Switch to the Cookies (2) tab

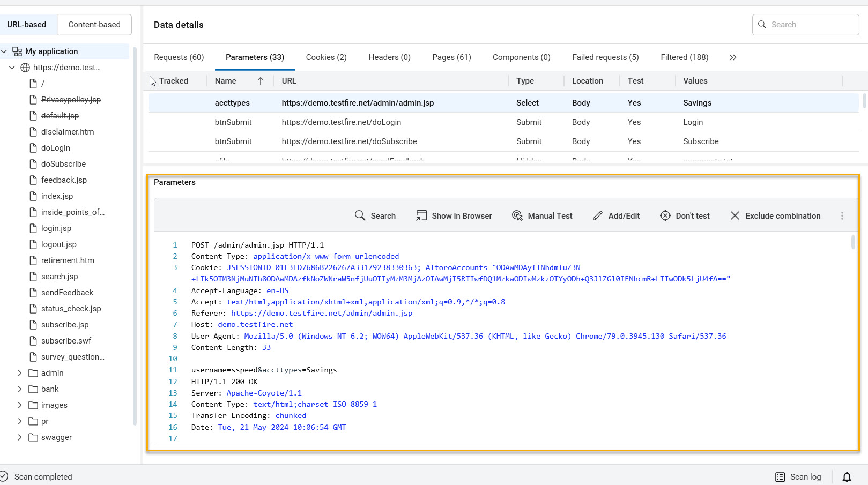coord(326,57)
